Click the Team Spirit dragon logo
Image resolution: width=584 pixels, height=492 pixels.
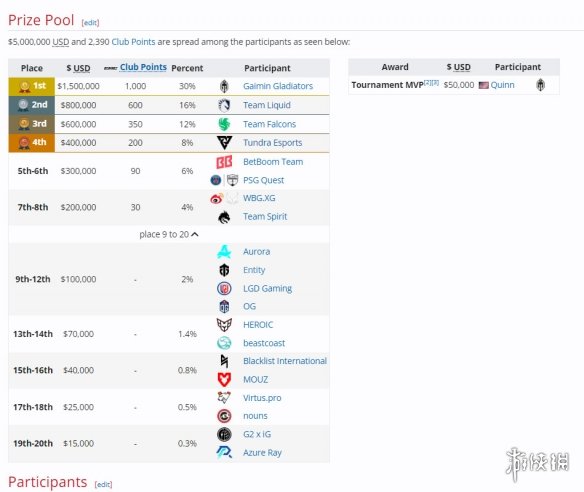coord(224,217)
